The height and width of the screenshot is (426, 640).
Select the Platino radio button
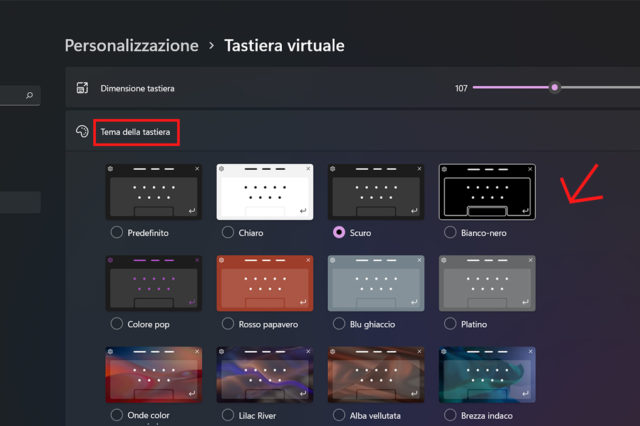pos(450,324)
